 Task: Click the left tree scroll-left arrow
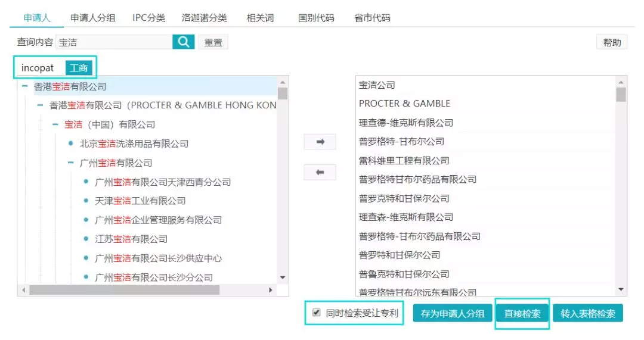[x=24, y=290]
